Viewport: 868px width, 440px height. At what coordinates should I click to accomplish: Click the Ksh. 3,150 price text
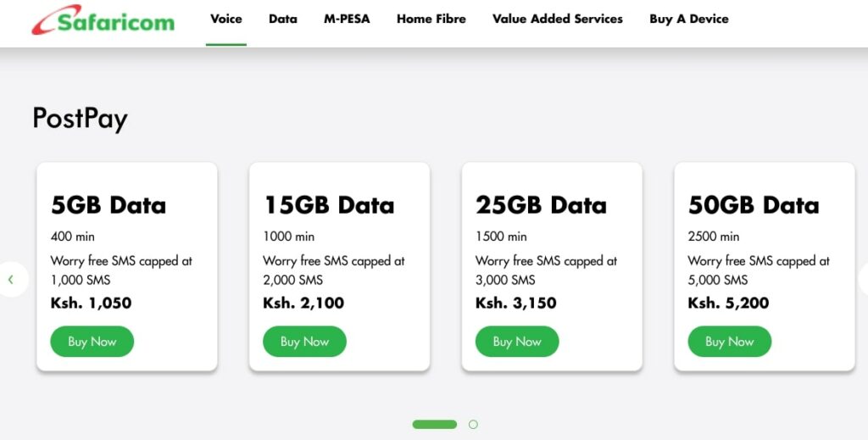516,303
